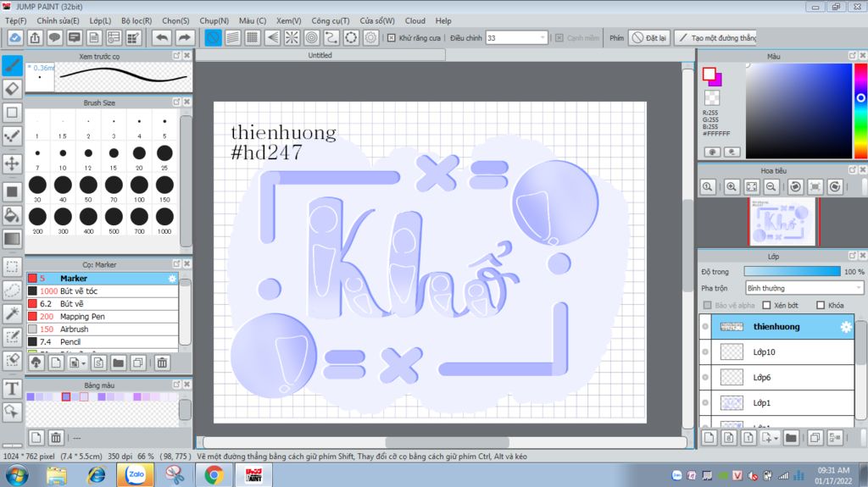The height and width of the screenshot is (487, 868).
Task: Select the Gradient tool
Action: [12, 239]
